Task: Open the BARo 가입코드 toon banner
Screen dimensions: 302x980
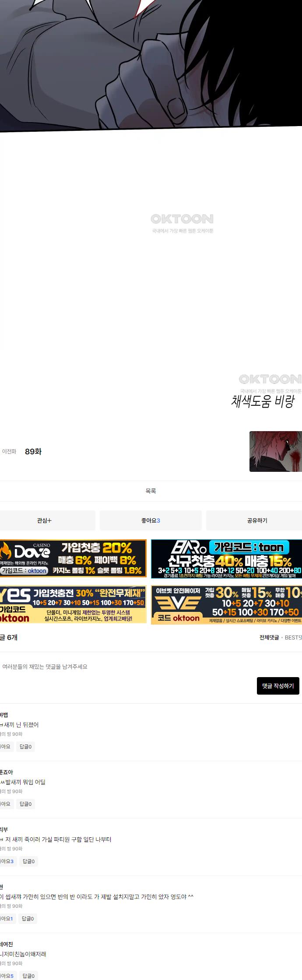Action: 227,558
